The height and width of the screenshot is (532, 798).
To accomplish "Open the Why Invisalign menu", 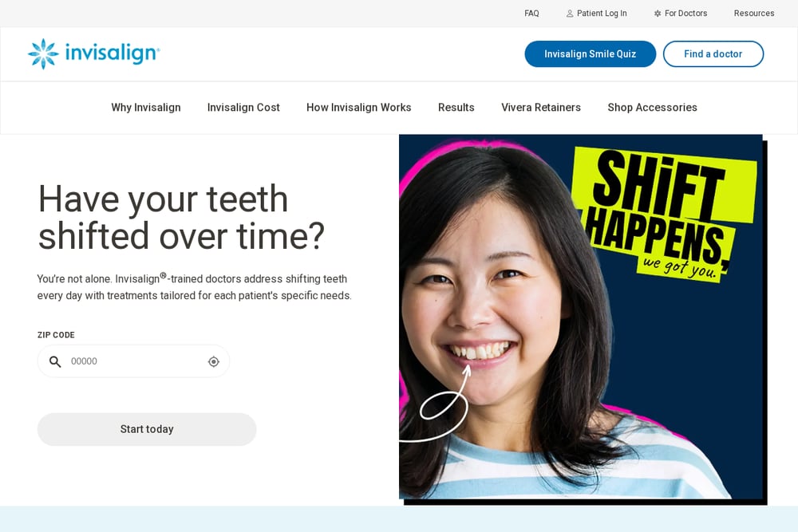I will click(146, 108).
